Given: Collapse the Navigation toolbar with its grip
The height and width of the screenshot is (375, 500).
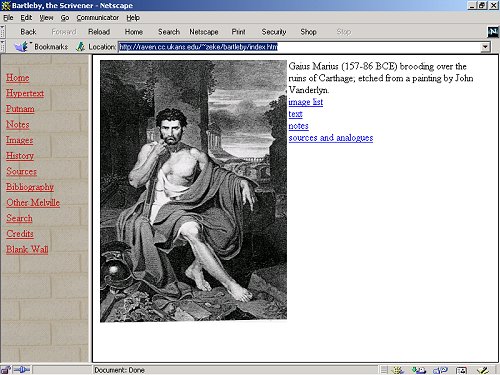Looking at the screenshot, I should click(2, 32).
